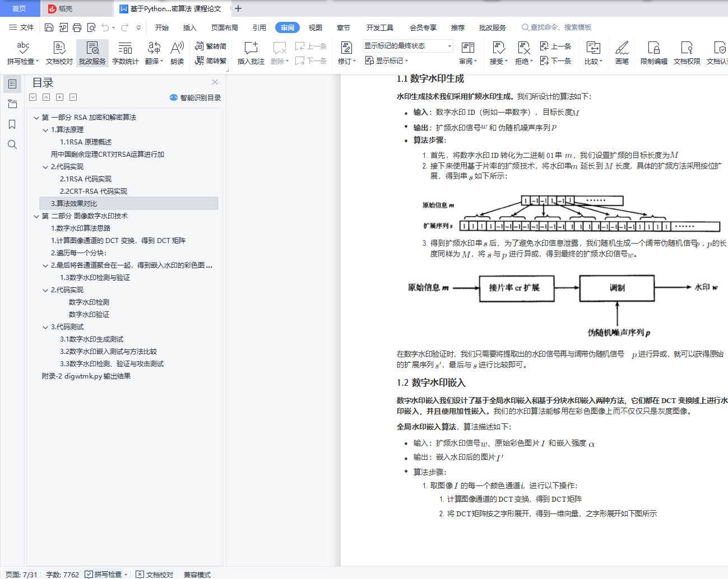The height and width of the screenshot is (579, 728).
Task: Switch to 插入 ribbon tab
Action: point(190,27)
